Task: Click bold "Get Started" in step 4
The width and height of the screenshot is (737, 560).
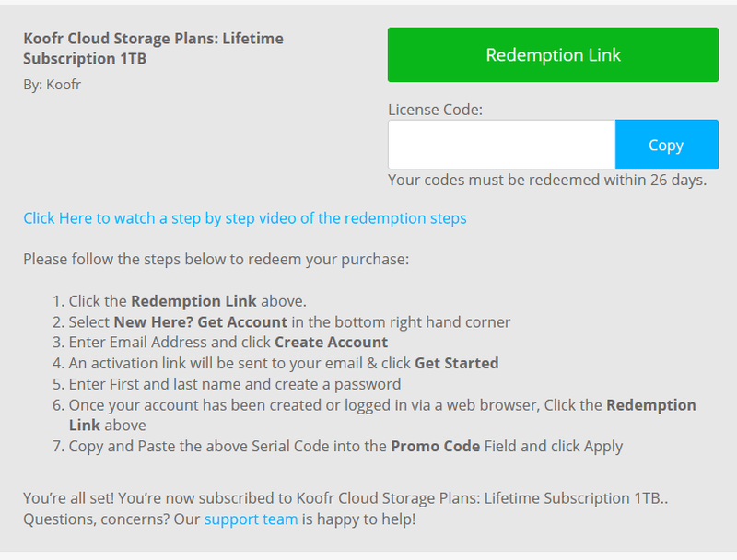Action: point(456,363)
